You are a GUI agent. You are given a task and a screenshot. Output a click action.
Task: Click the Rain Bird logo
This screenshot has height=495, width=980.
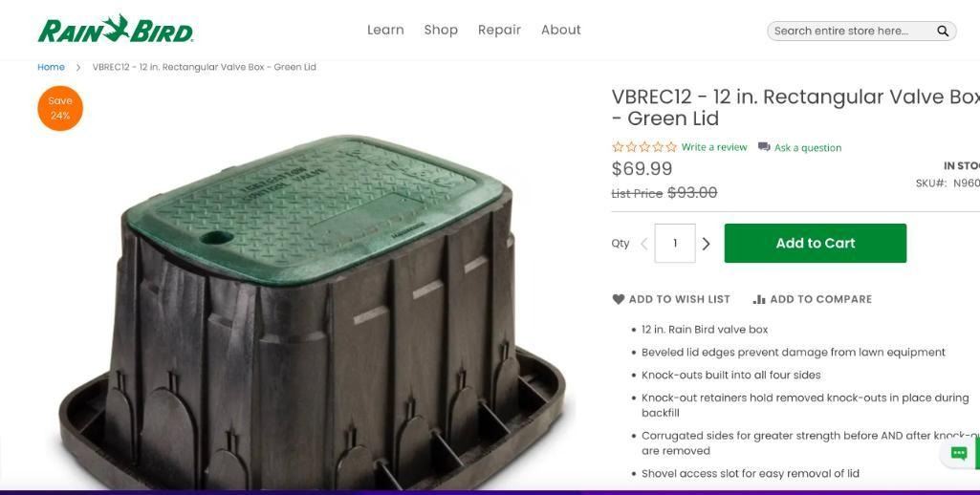pyautogui.click(x=116, y=30)
